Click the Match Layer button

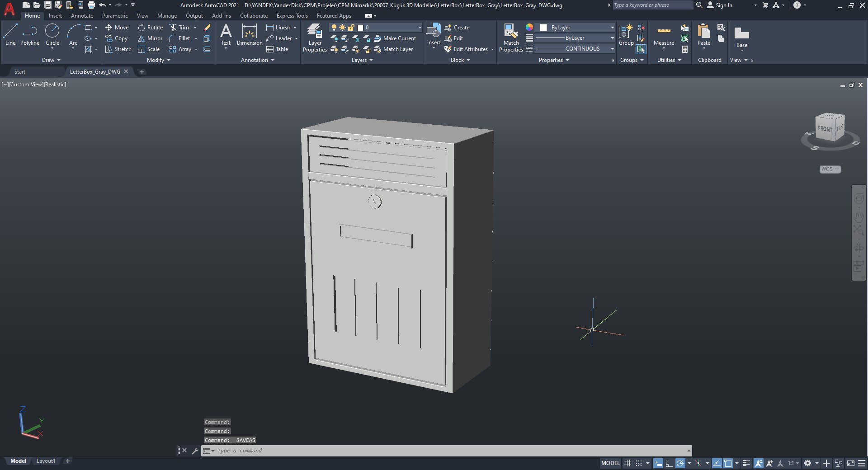tap(393, 49)
